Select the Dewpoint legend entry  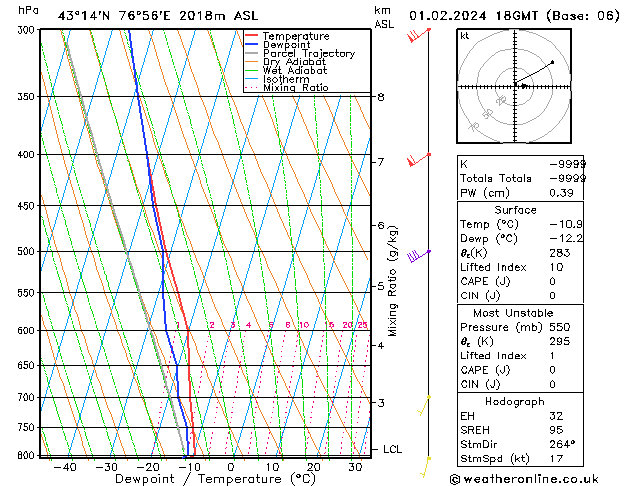(x=287, y=45)
